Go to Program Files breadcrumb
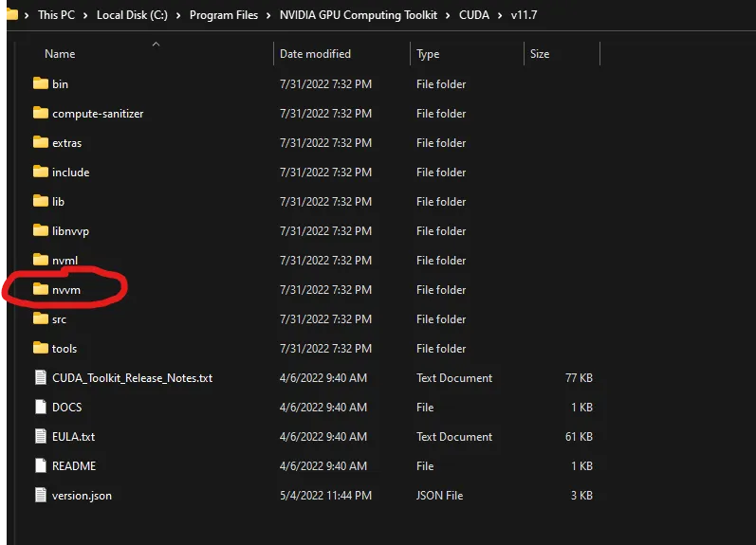The image size is (756, 545). (x=224, y=15)
